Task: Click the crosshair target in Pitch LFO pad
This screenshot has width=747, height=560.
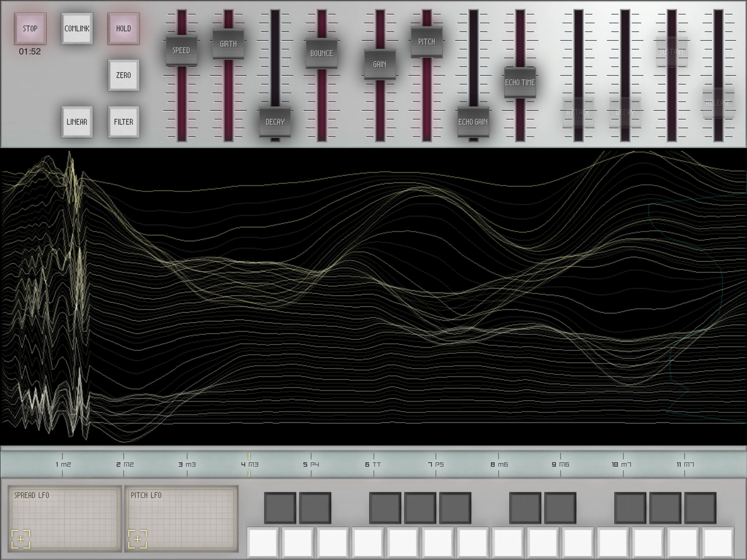Action: pyautogui.click(x=138, y=539)
